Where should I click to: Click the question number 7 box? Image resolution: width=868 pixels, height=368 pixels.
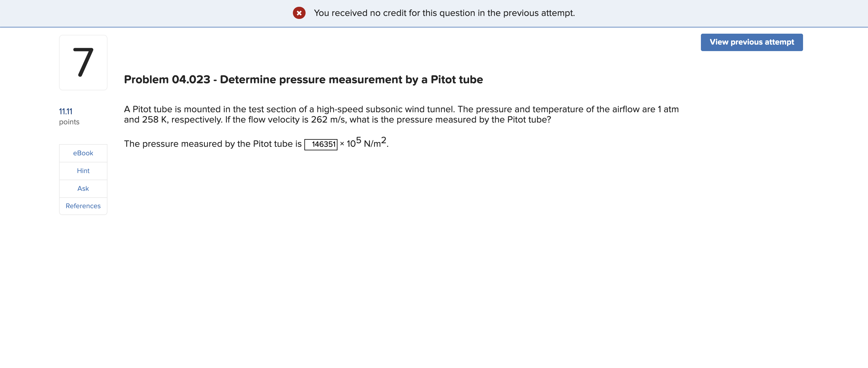pos(83,62)
